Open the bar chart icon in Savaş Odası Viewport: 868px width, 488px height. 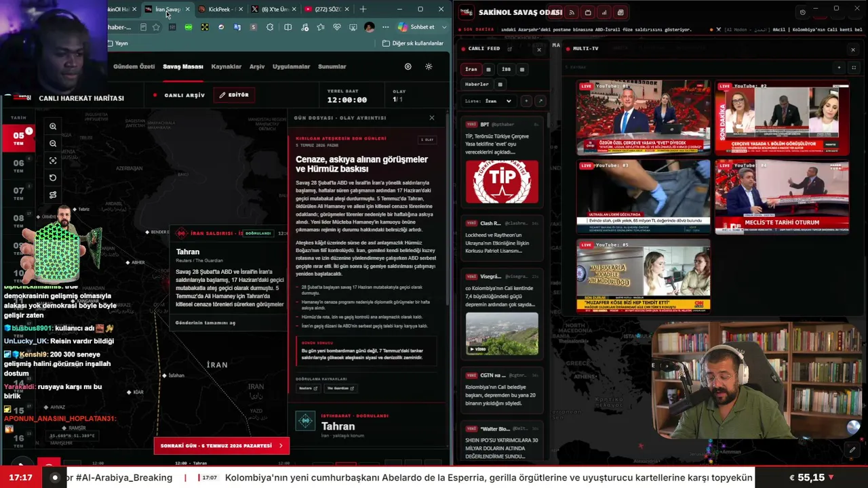tap(604, 13)
